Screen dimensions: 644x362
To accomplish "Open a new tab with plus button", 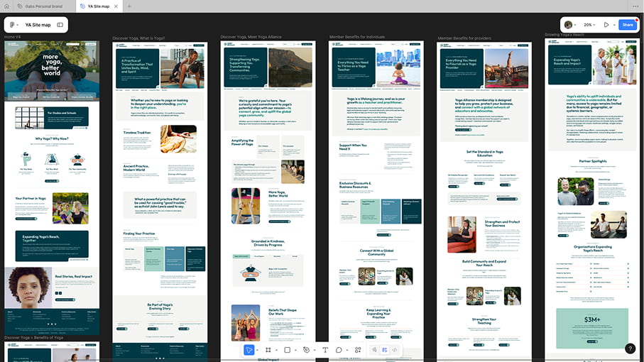I will (x=129, y=6).
